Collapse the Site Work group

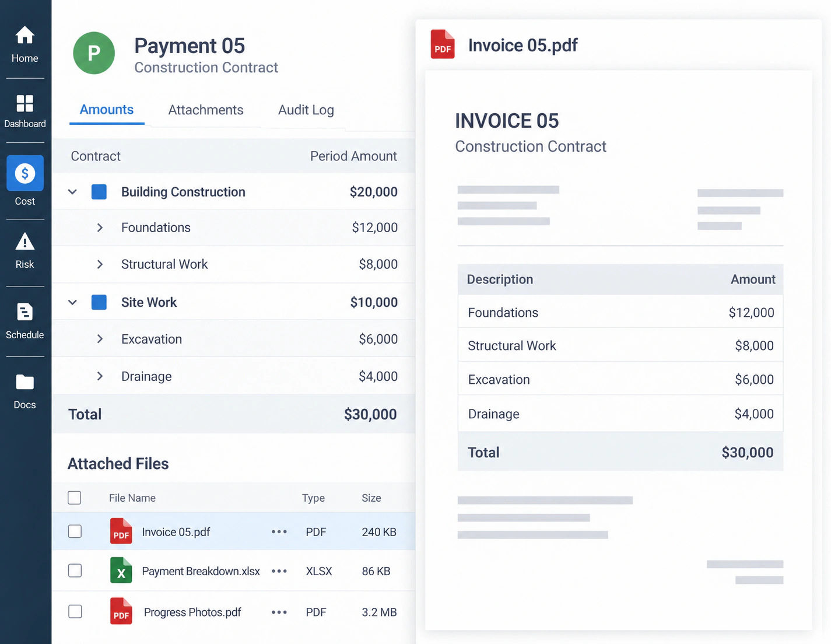coord(72,302)
